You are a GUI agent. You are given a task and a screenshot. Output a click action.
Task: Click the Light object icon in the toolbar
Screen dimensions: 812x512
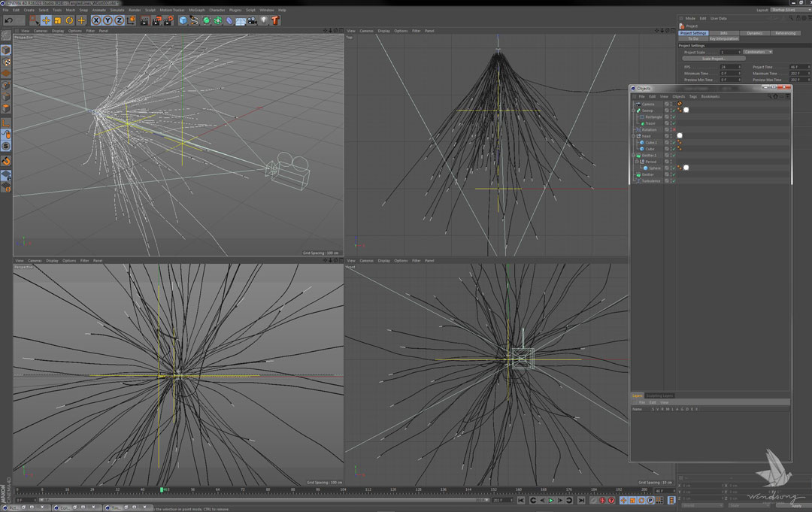[x=264, y=20]
